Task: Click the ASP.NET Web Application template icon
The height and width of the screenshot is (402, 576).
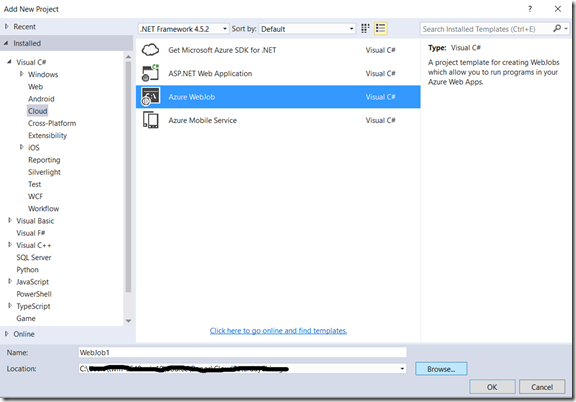Action: pos(150,73)
